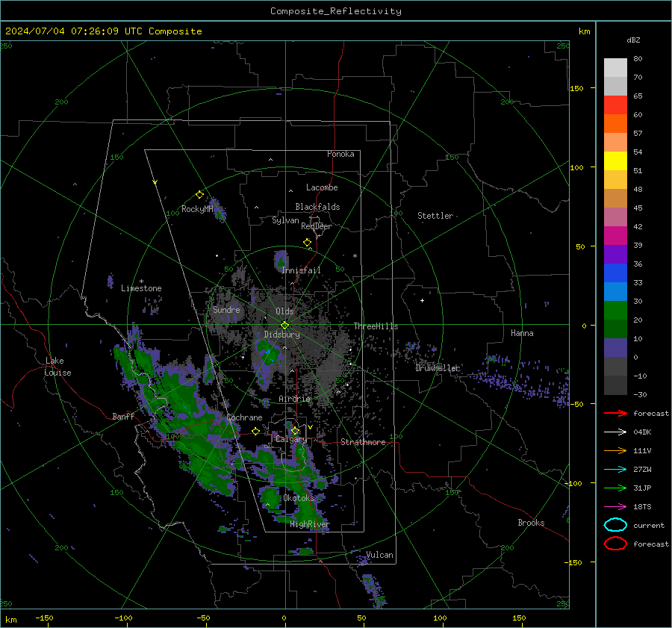Image resolution: width=672 pixels, height=628 pixels.
Task: Click the magenta 18TS arrow legend icon
Action: pos(615,507)
